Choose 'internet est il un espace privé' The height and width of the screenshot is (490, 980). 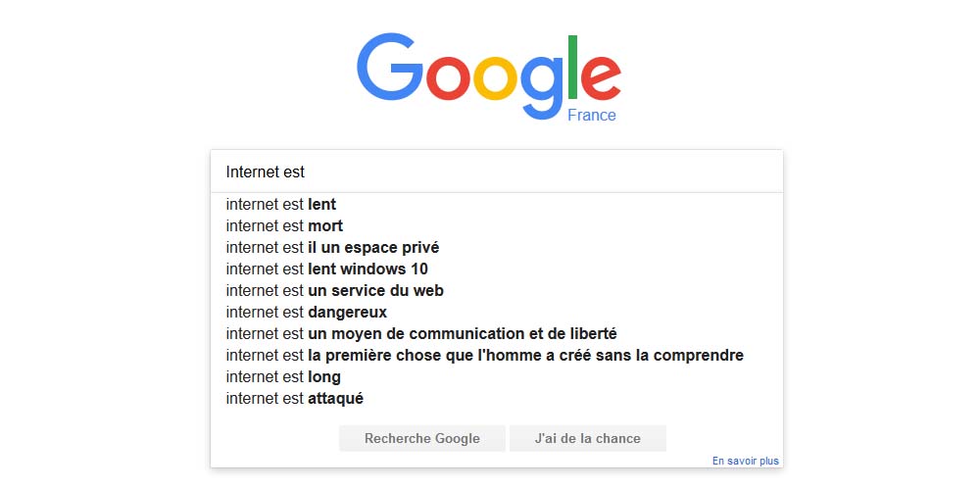coord(496,248)
